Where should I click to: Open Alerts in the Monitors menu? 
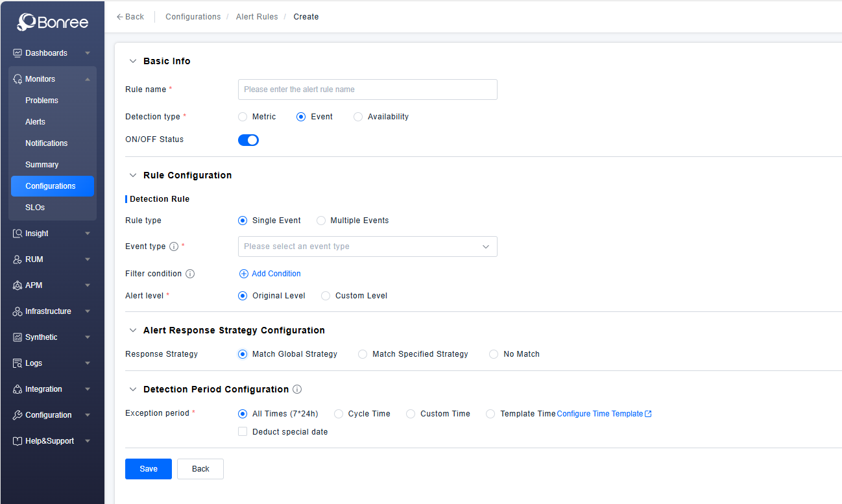36,122
